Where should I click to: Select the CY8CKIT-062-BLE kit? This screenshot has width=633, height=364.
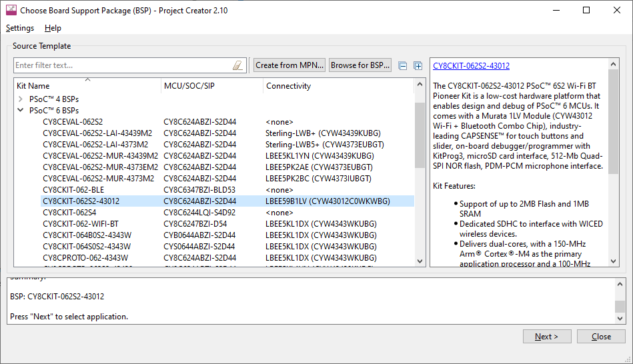73,190
